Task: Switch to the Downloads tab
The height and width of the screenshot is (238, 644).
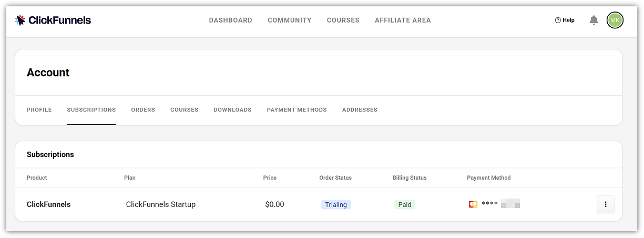Action: point(232,110)
